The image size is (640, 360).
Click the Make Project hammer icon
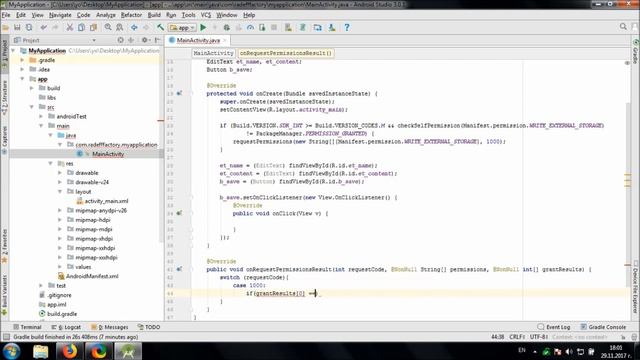click(x=160, y=27)
